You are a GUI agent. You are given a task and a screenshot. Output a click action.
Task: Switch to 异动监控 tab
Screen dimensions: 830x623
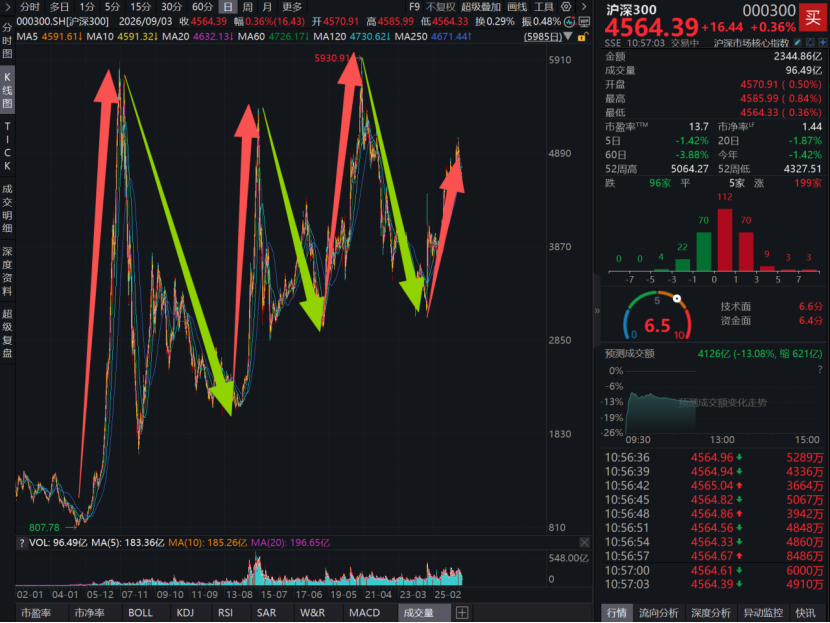click(763, 613)
